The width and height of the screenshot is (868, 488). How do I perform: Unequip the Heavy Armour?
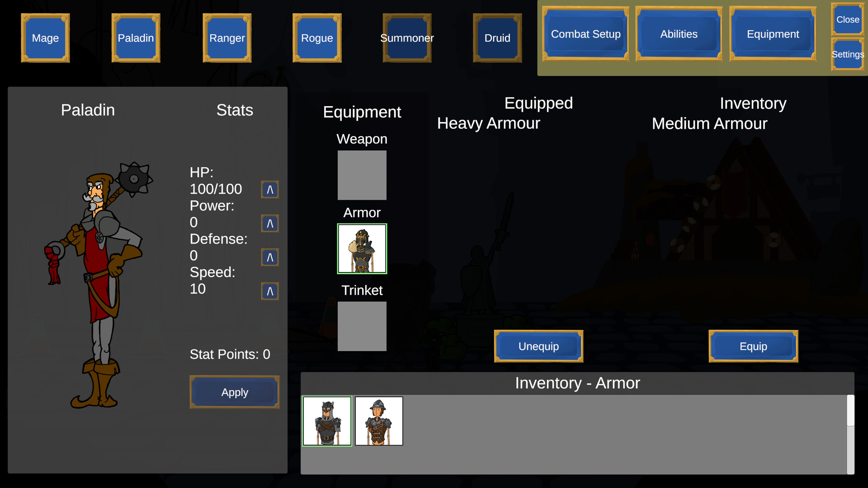[x=538, y=346]
